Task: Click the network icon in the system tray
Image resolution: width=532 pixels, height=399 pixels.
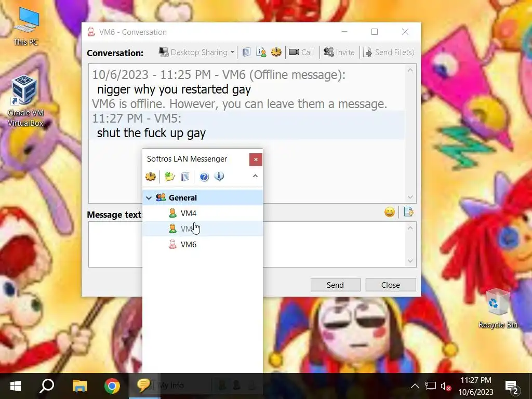Action: point(430,386)
